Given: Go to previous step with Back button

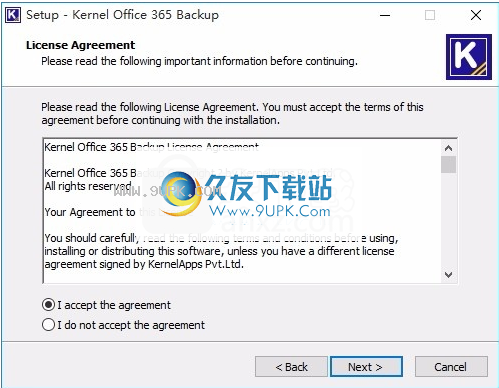Looking at the screenshot, I should [x=291, y=367].
